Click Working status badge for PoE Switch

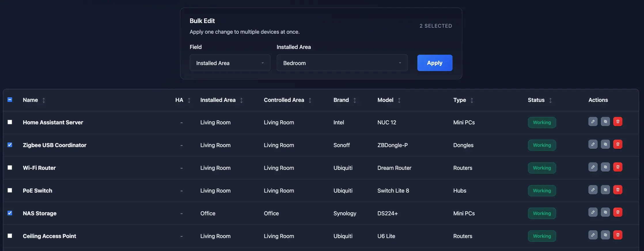coord(542,191)
